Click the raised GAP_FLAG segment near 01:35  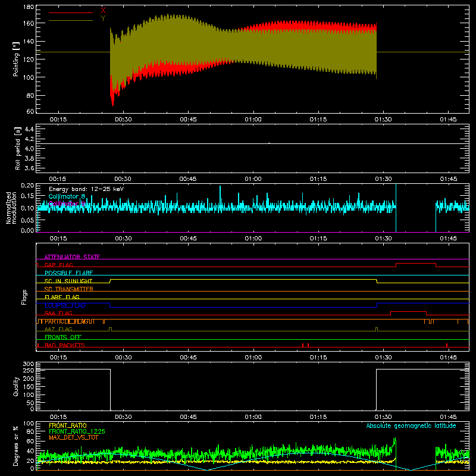[x=416, y=264]
